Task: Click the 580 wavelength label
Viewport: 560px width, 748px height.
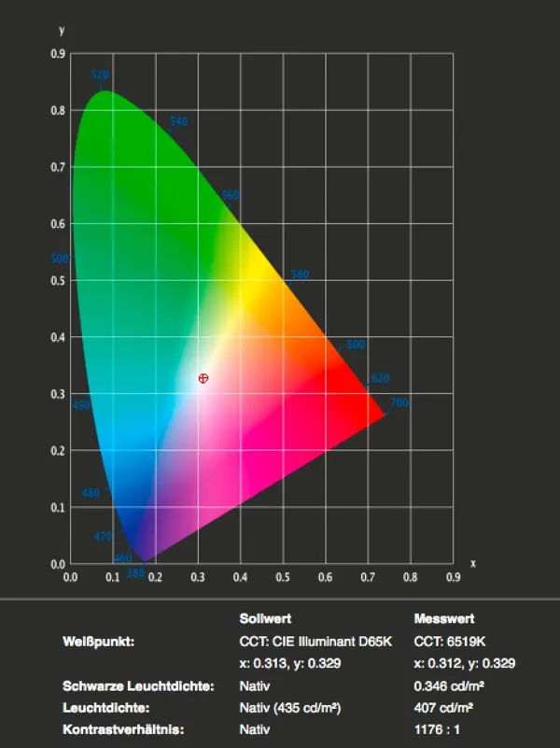Action: pos(300,275)
